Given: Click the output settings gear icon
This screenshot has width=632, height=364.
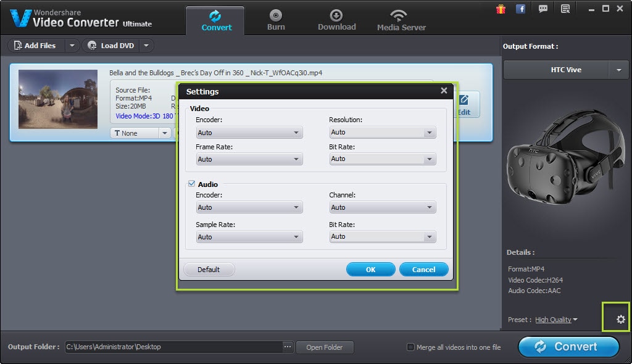Looking at the screenshot, I should 621,319.
